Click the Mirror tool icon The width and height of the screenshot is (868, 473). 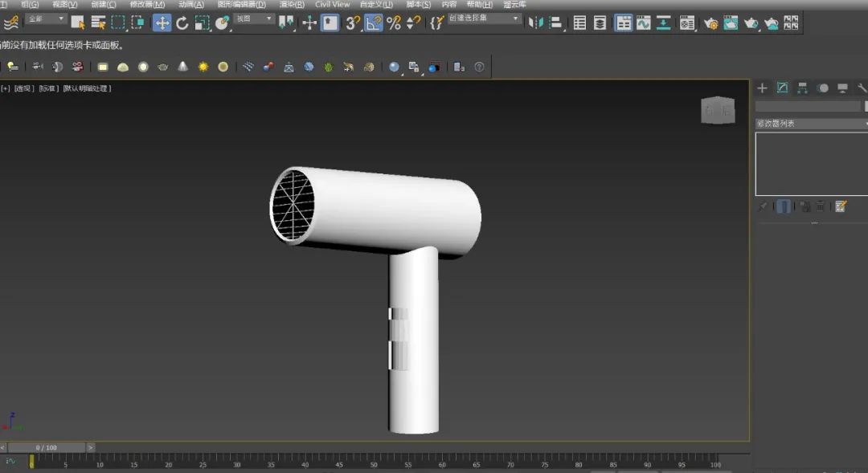point(535,22)
